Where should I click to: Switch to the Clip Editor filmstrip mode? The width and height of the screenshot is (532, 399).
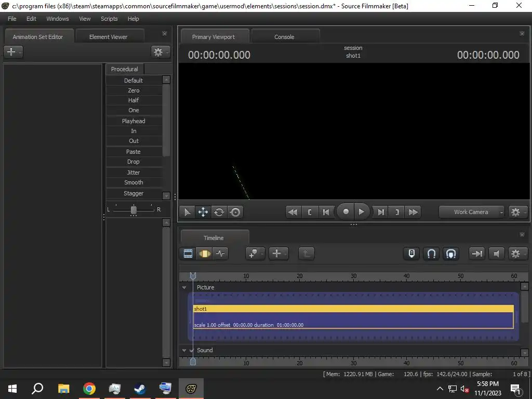coord(188,254)
